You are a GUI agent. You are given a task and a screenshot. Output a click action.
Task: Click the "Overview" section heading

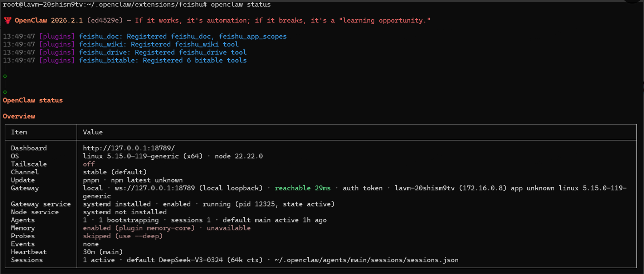pos(19,116)
